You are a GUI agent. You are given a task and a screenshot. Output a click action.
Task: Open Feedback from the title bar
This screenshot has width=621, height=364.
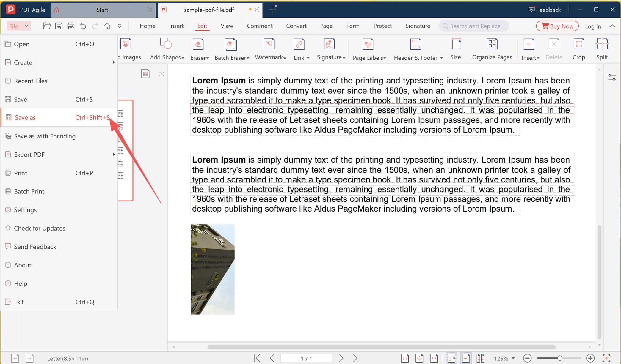(545, 10)
